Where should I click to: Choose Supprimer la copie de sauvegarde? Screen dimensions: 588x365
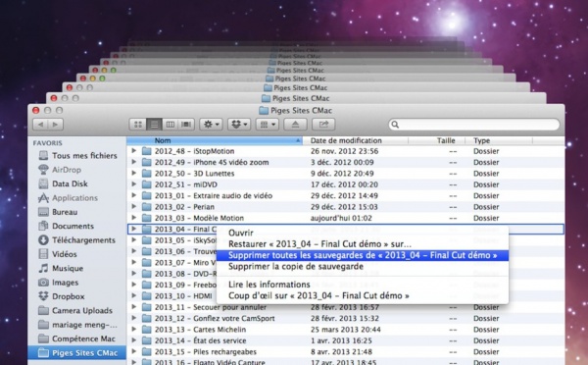363,267
